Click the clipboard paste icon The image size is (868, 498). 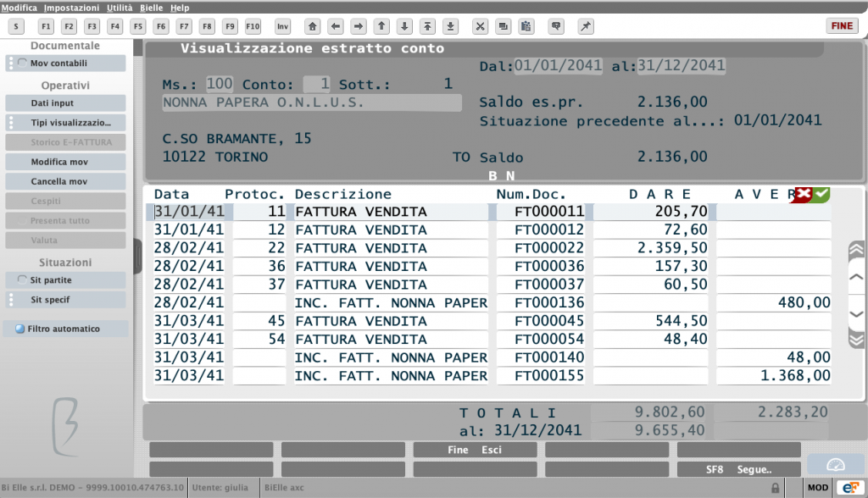point(526,26)
